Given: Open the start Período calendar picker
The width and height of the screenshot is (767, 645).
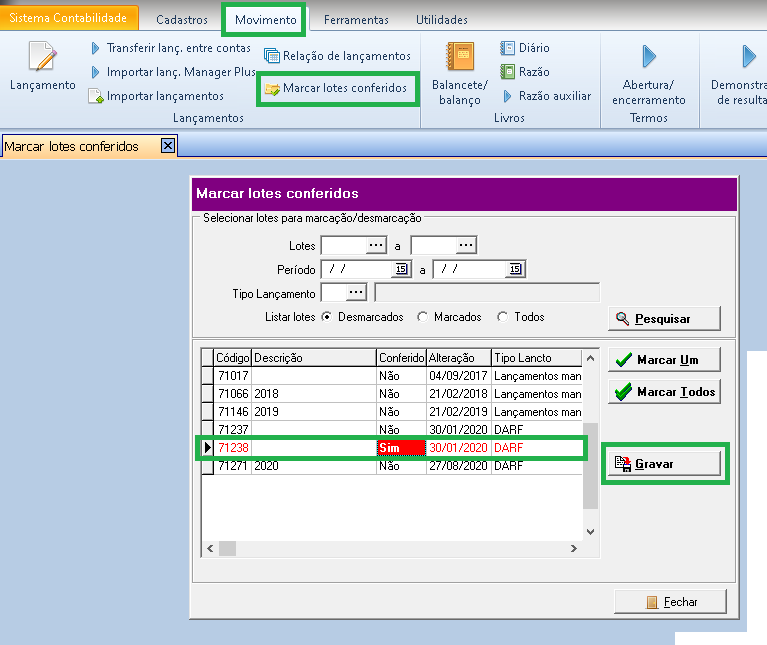Looking at the screenshot, I should [401, 269].
